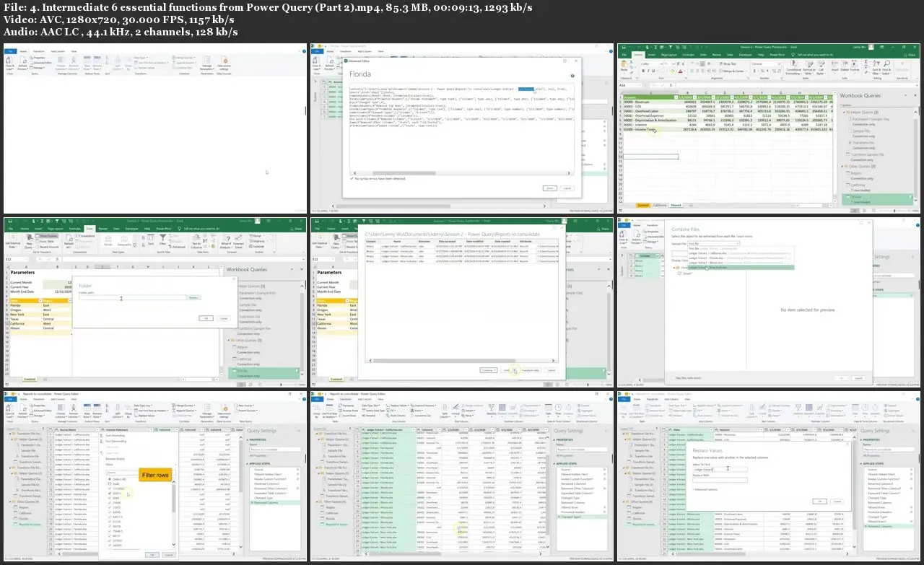The width and height of the screenshot is (924, 565).
Task: Open the Power Pivot tab in Excel Home ribbon frame
Action: tap(777, 55)
